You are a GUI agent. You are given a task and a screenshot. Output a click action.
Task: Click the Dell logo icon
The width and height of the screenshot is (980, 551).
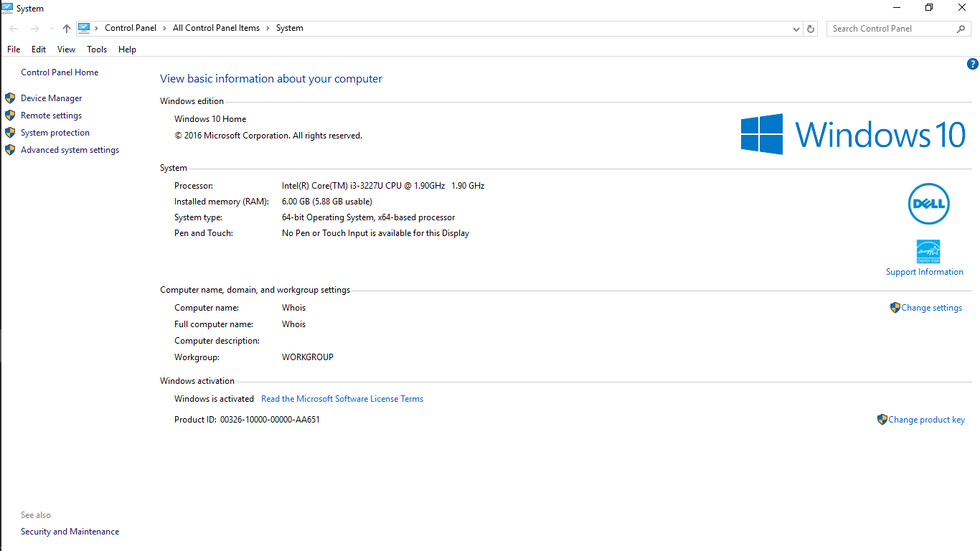pyautogui.click(x=928, y=204)
